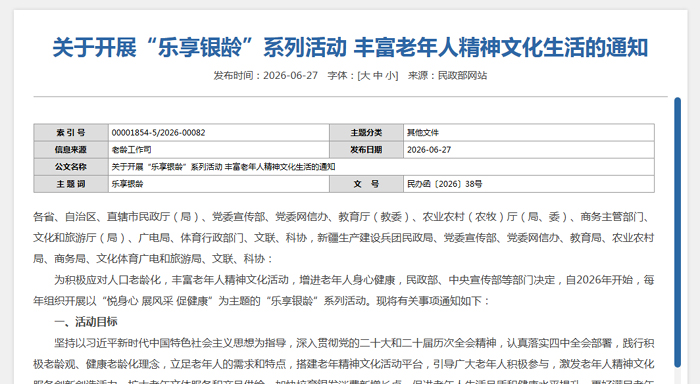
Task: Click the blue vertical scrollbar thumb
Action: coord(677,232)
